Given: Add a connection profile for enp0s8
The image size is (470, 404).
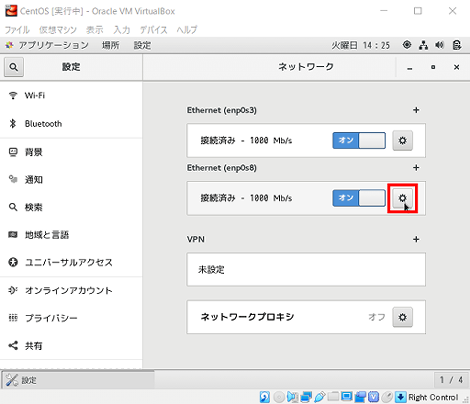Looking at the screenshot, I should pos(416,168).
